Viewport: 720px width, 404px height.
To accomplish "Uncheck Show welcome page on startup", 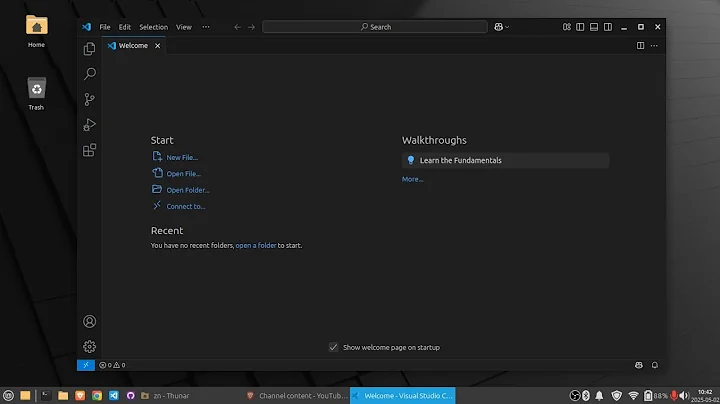I will tap(333, 347).
